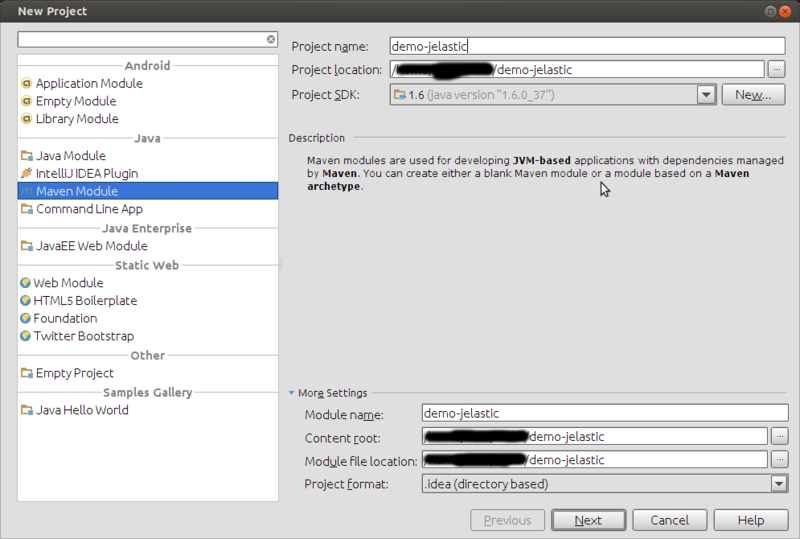Select Application Module template
The width and height of the screenshot is (800, 539).
pos(148,83)
